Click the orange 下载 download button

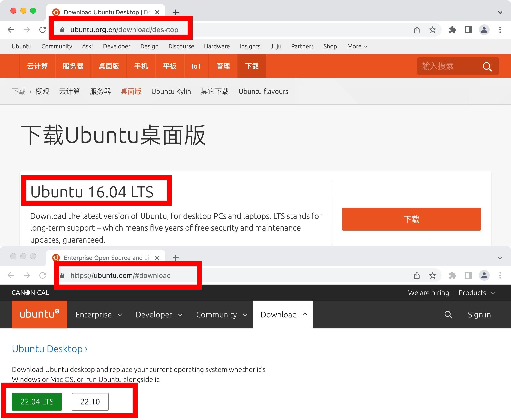click(x=411, y=219)
